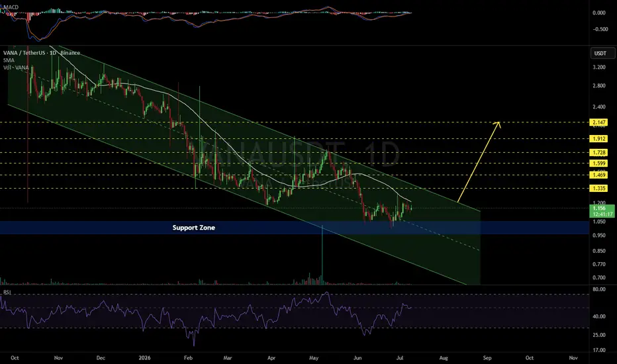The height and width of the screenshot is (364, 617).
Task: Select the 1.728 yellow price level label
Action: [x=598, y=152]
